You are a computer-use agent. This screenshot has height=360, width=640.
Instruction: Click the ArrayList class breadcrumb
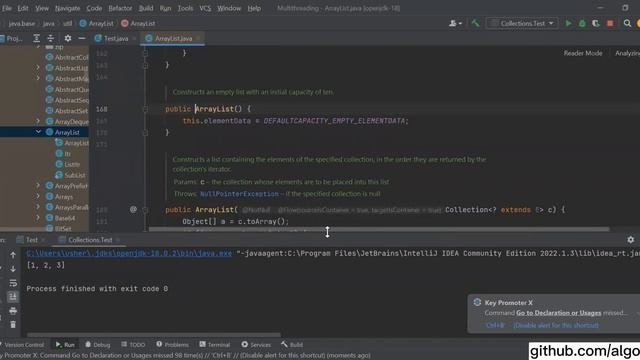96,24
